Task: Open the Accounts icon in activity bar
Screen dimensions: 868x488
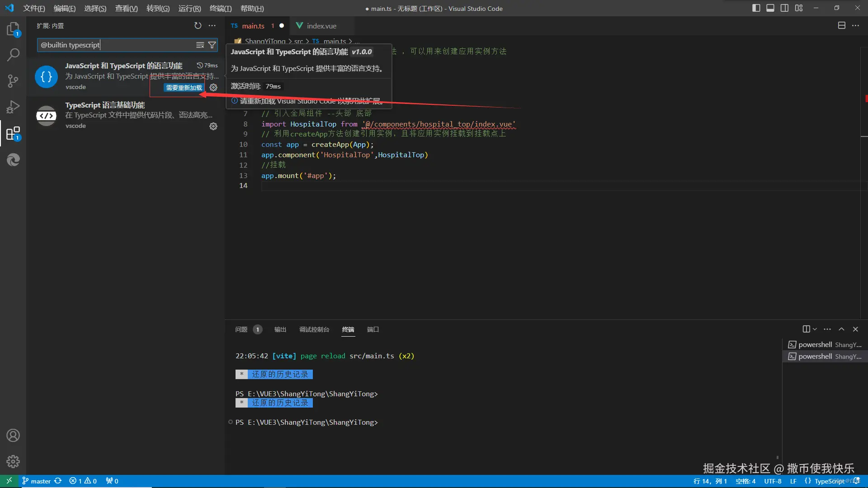Action: coord(13,436)
